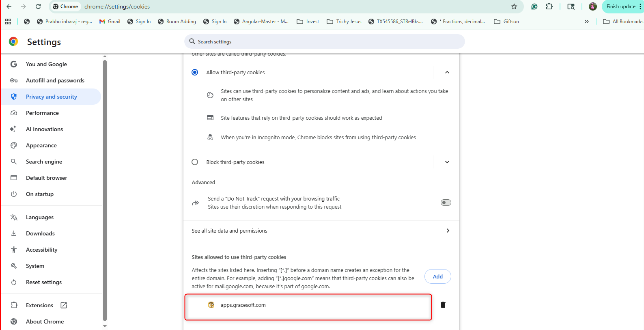Image resolution: width=644 pixels, height=330 pixels.
Task: Click the sidebar vertical scrollbar
Action: click(x=105, y=190)
